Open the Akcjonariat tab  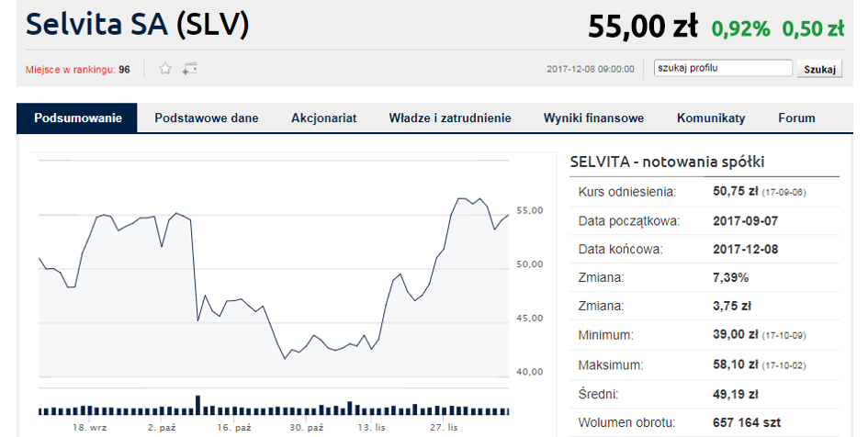coord(323,118)
